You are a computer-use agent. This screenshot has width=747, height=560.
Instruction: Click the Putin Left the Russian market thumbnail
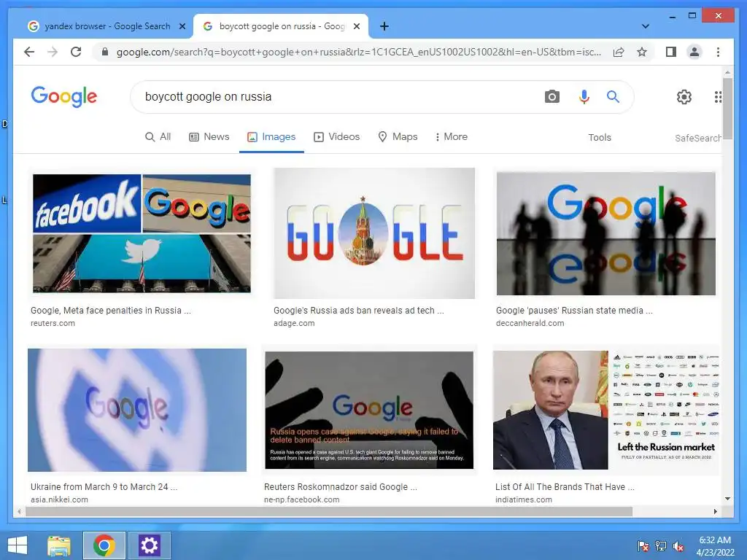coord(606,410)
